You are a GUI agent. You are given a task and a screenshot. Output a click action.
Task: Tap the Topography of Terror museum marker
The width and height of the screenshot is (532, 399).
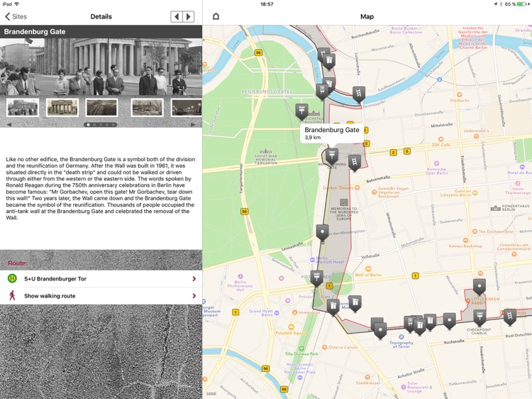point(401,342)
